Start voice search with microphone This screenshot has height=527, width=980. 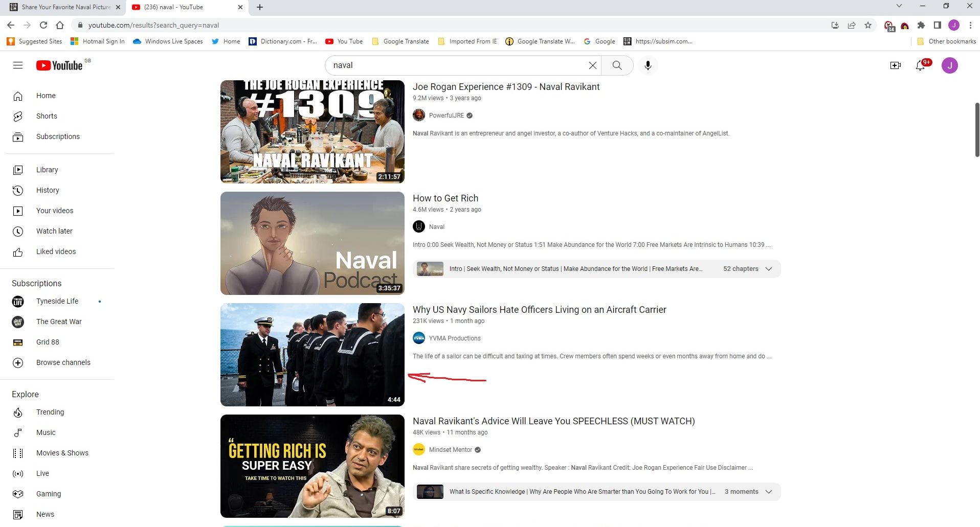tap(648, 65)
